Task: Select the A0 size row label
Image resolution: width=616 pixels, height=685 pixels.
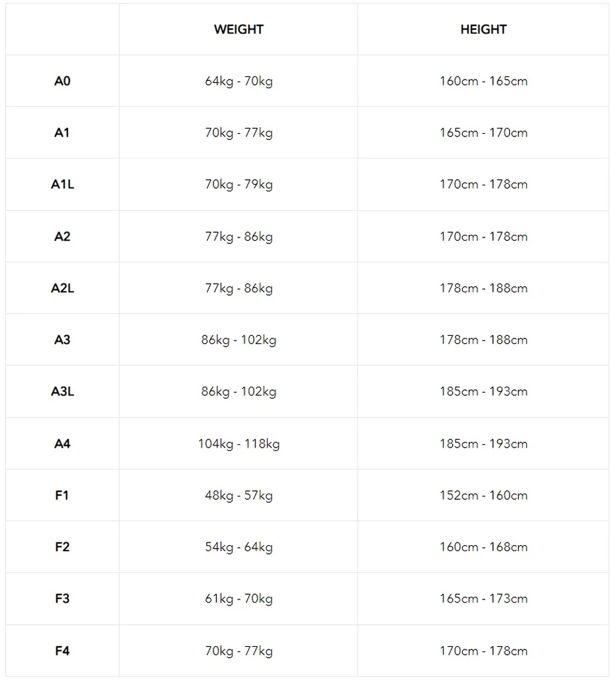Action: (62, 81)
